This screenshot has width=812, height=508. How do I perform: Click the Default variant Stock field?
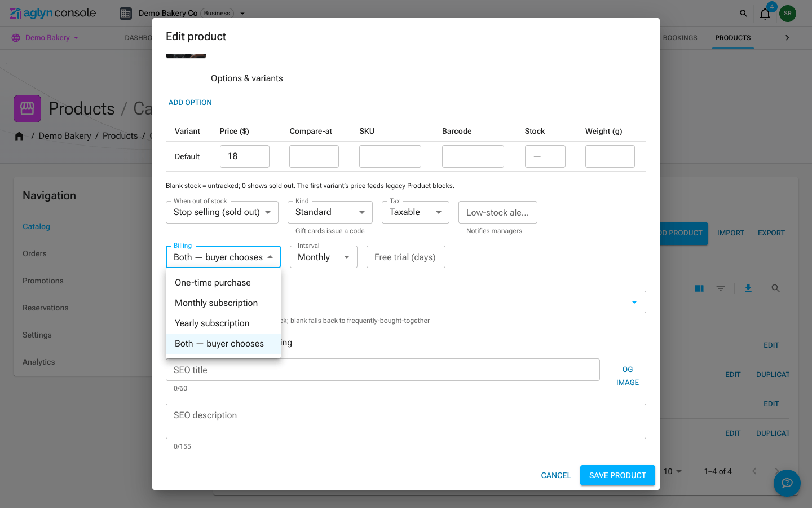pos(545,156)
